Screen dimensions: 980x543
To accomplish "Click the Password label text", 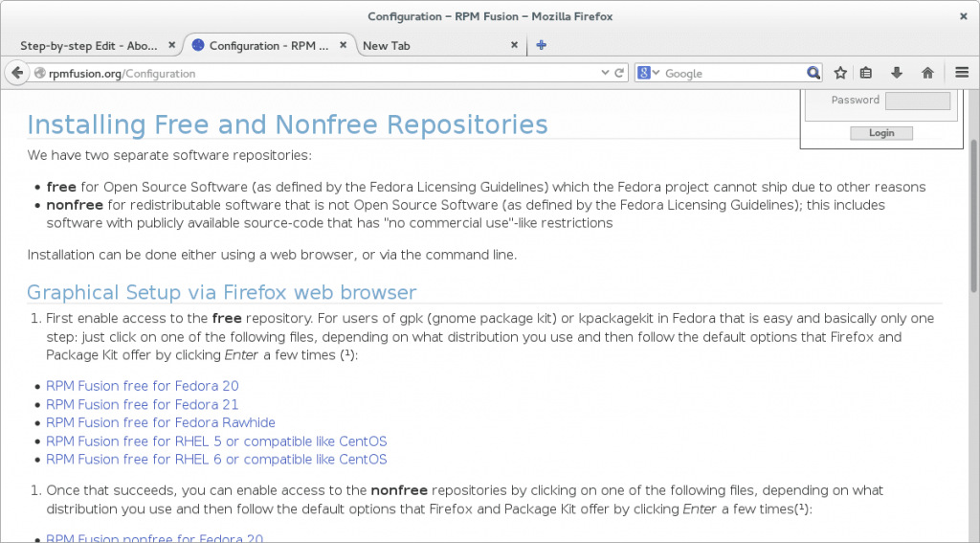I will coord(855,101).
